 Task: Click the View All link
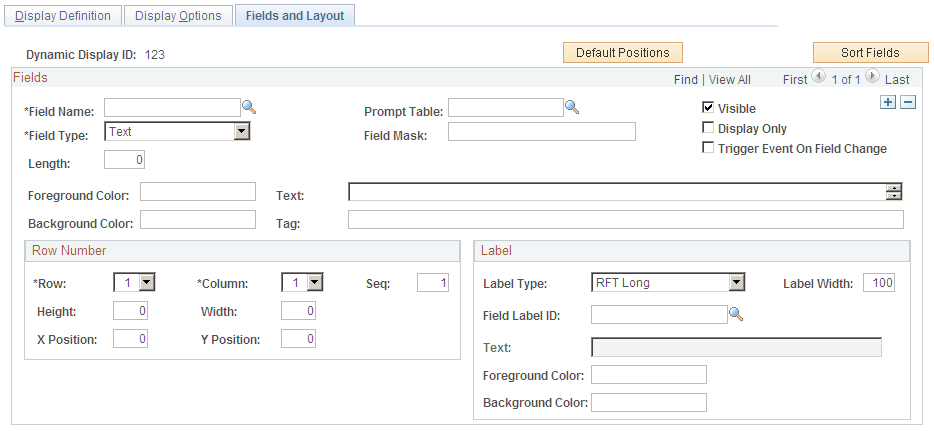click(729, 79)
